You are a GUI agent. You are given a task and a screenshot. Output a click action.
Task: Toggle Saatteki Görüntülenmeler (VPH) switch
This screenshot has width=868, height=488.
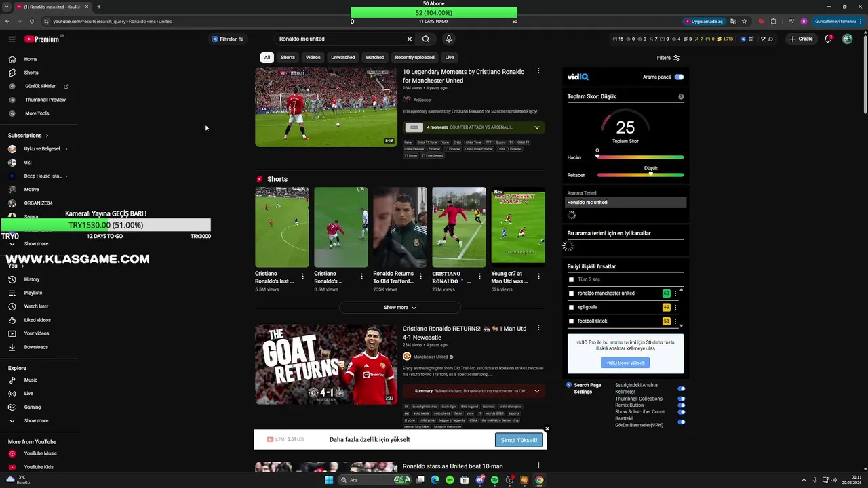(682, 422)
